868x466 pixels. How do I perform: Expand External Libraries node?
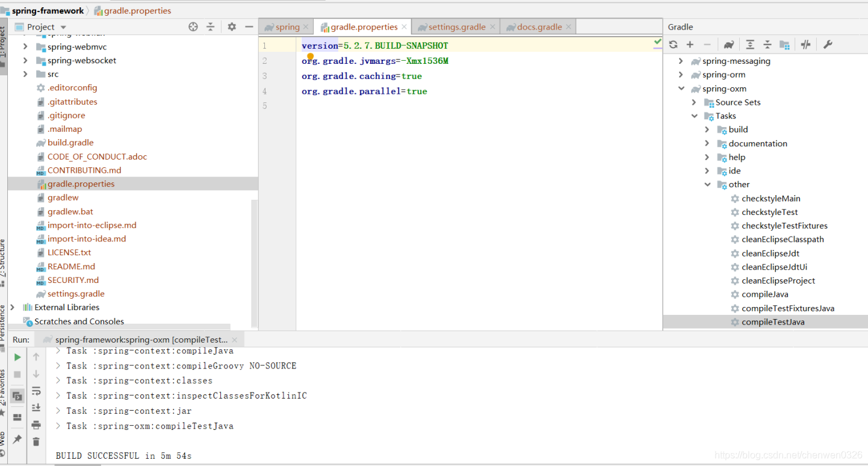tap(13, 307)
